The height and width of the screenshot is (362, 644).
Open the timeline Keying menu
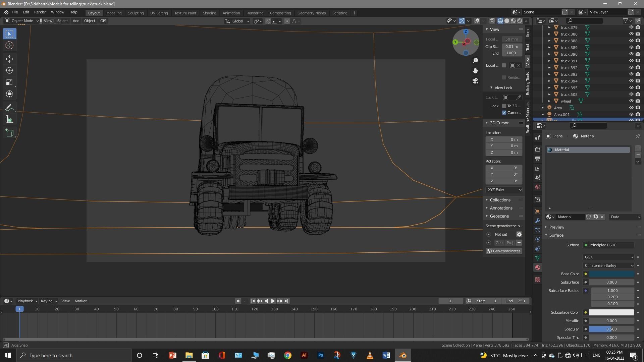(x=49, y=301)
